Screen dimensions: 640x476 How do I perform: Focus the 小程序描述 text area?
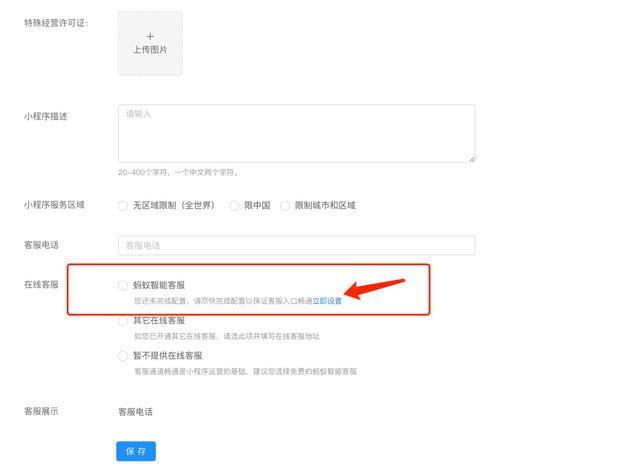(296, 133)
